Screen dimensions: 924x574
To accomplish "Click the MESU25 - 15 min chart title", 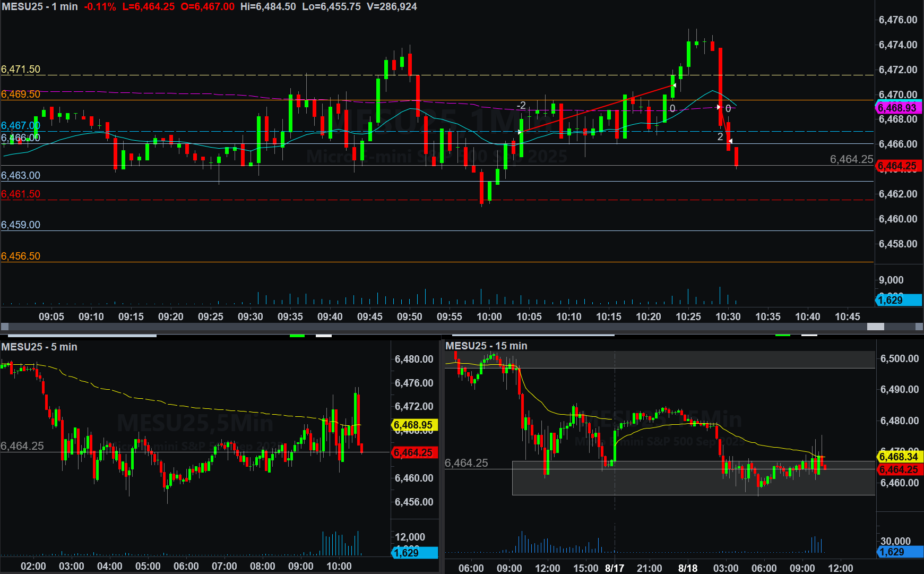I will pyautogui.click(x=486, y=346).
